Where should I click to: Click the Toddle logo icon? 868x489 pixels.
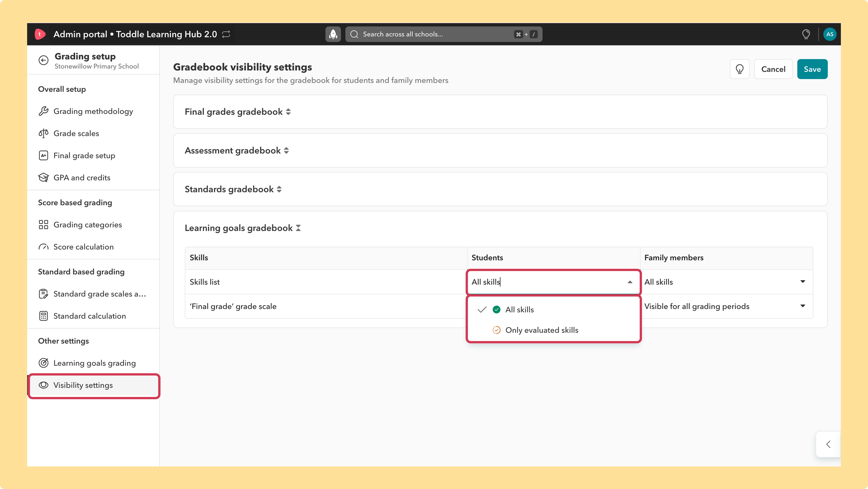click(40, 34)
